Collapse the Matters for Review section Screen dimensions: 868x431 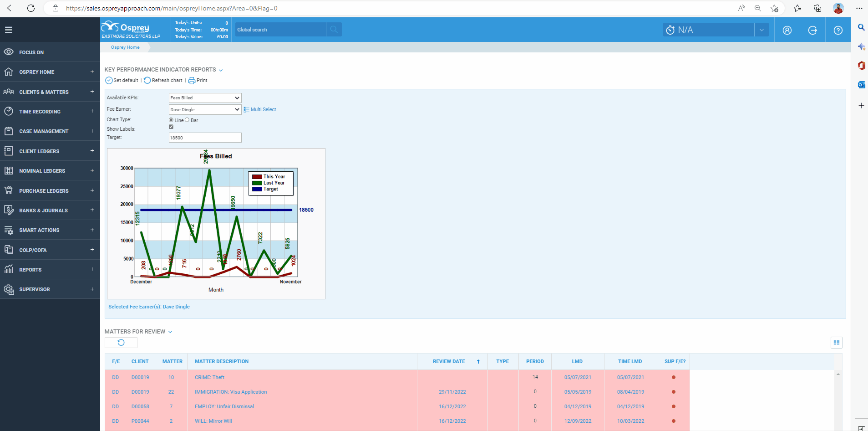pyautogui.click(x=170, y=332)
